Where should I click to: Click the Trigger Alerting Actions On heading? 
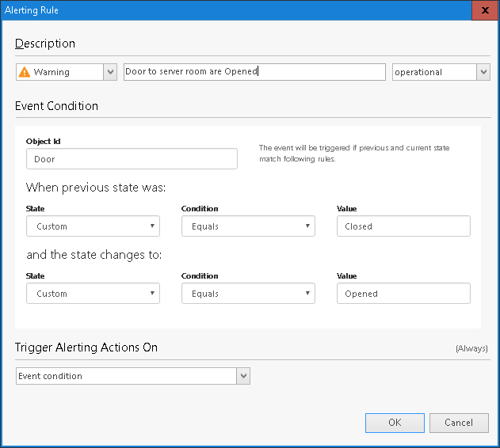(86, 347)
